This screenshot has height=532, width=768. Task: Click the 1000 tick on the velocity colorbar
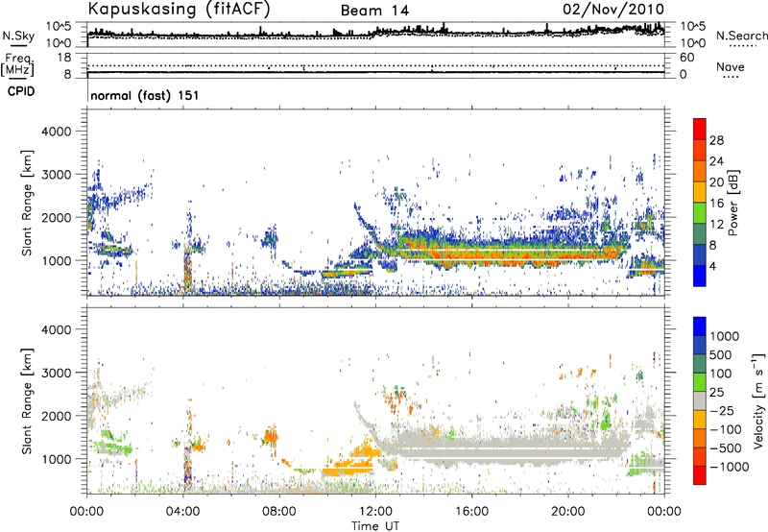coord(725,336)
